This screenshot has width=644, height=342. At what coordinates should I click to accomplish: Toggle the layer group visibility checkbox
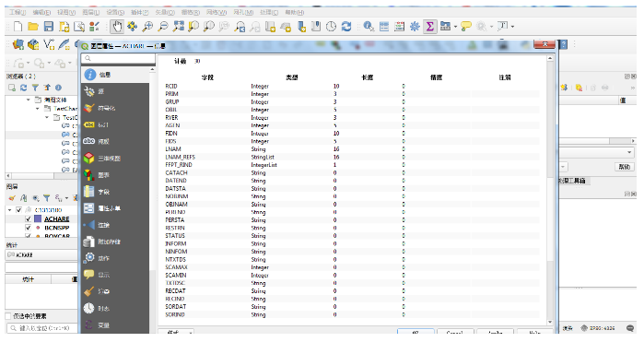tap(18, 210)
